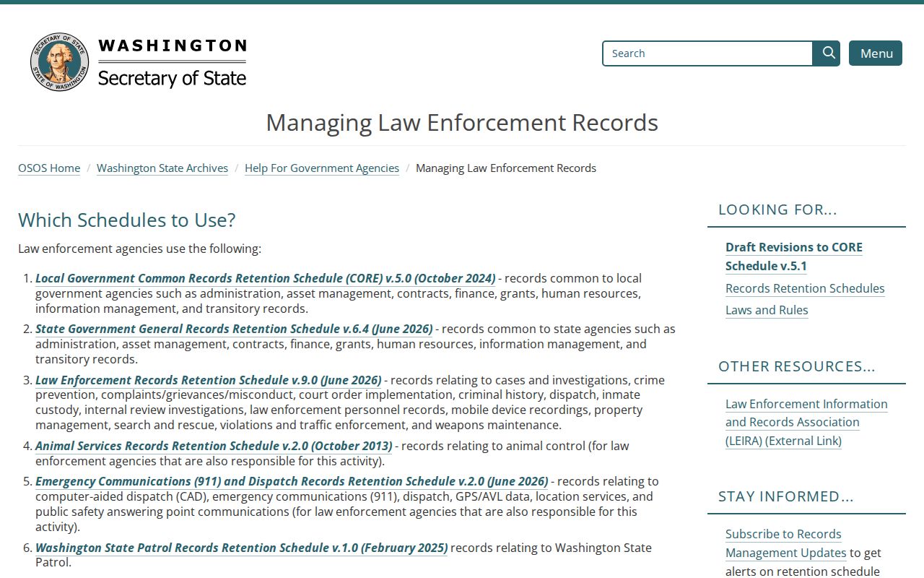Image resolution: width=924 pixels, height=578 pixels.
Task: Click the current 'Managing Law Enforcement Records' breadcrumb text
Action: (x=506, y=168)
